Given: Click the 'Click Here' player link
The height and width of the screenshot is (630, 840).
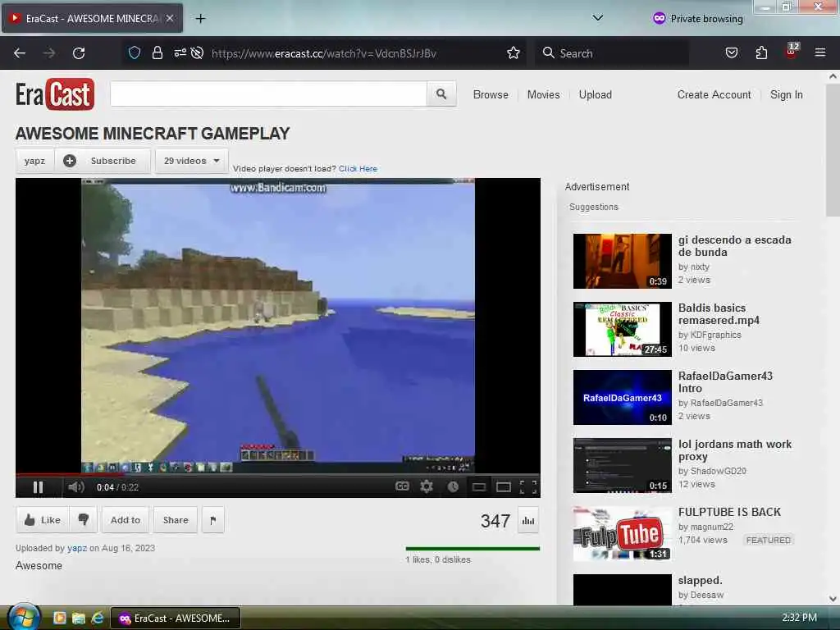Looking at the screenshot, I should (358, 168).
